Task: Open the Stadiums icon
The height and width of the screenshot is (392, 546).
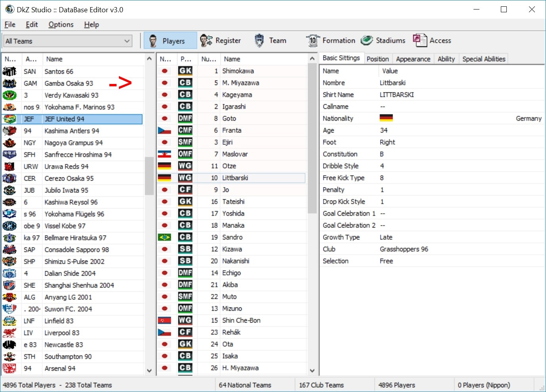Action: (x=367, y=40)
